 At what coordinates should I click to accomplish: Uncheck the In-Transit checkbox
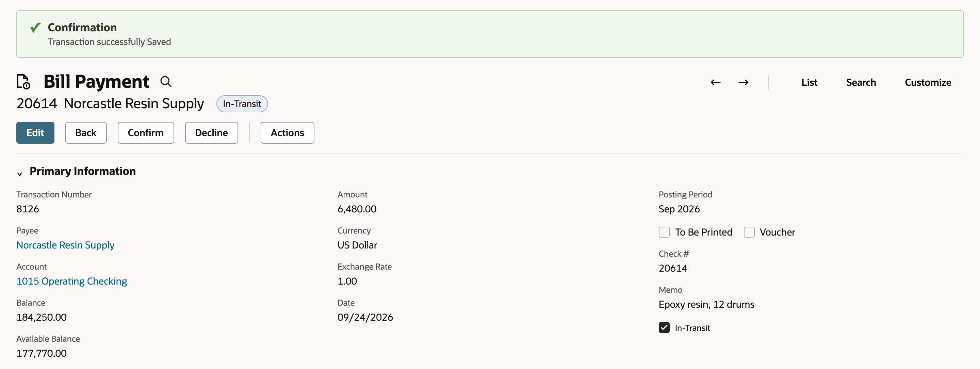pyautogui.click(x=664, y=327)
